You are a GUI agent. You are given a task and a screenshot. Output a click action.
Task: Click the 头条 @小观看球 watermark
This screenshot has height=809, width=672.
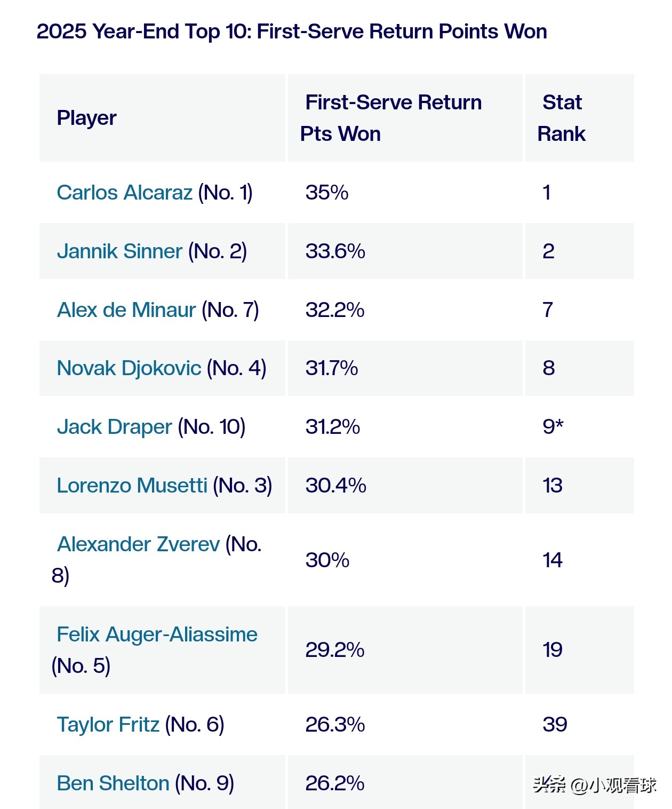tap(594, 785)
